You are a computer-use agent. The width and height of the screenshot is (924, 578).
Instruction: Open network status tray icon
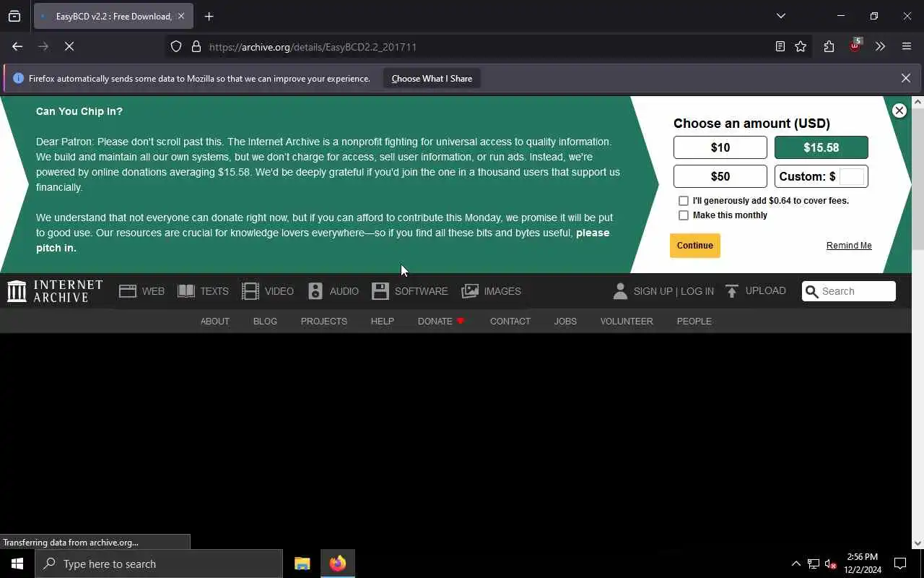pos(814,564)
